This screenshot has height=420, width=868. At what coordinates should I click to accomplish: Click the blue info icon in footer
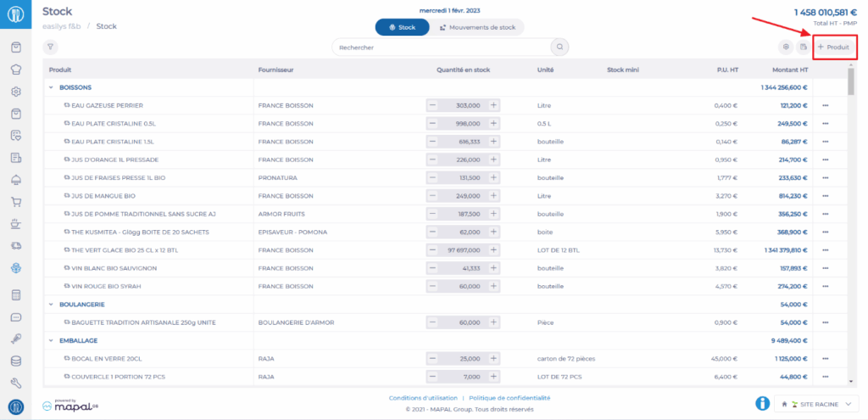coord(762,403)
